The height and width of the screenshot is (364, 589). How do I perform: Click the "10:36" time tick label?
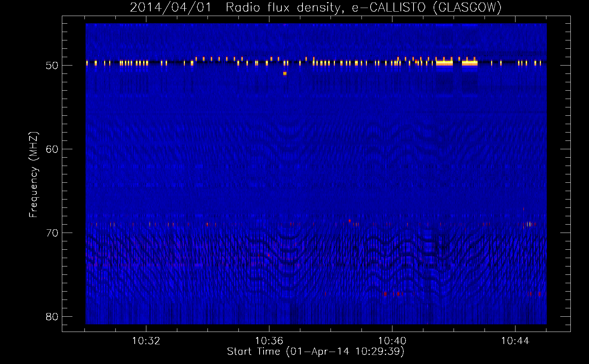pos(269,341)
